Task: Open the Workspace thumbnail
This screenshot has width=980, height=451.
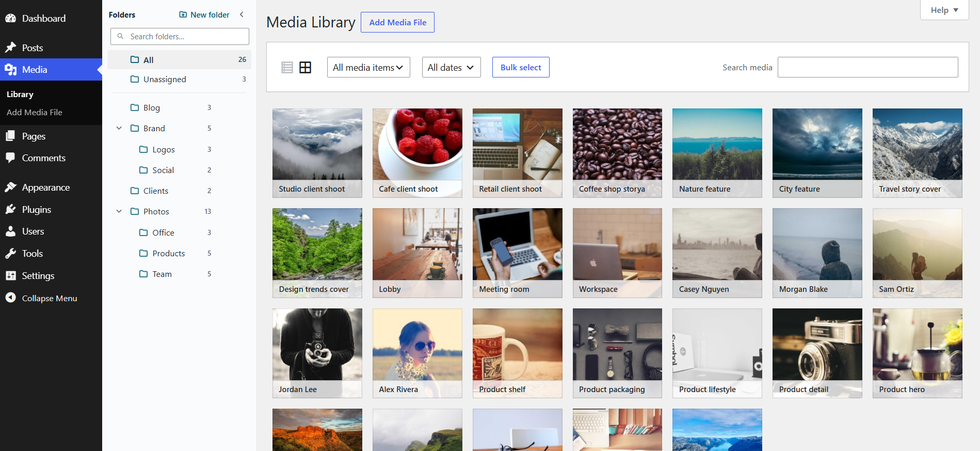Action: 617,253
